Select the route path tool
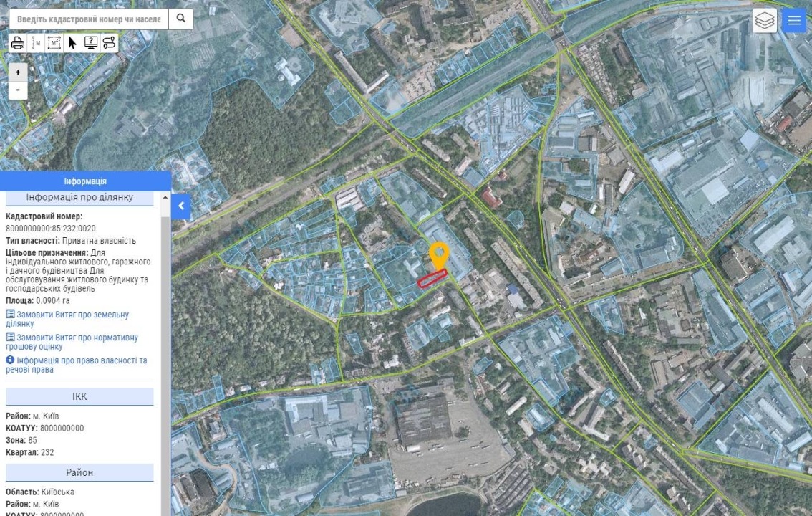The image size is (812, 516). coord(109,43)
